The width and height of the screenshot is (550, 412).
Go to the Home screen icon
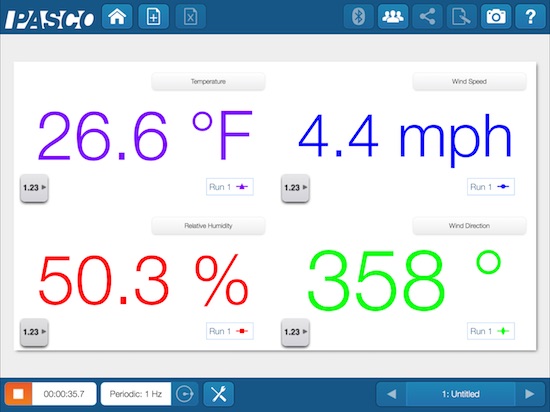tap(117, 16)
